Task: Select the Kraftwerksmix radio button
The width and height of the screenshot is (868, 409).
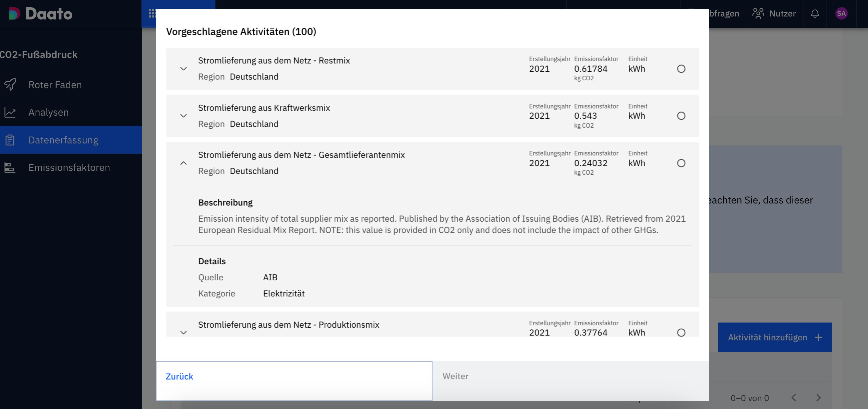Action: [681, 116]
